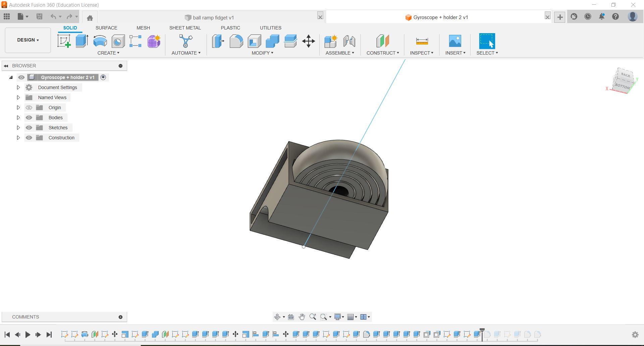Click the ViewCube BACK face
Image resolution: width=644 pixels, height=346 pixels.
click(x=626, y=75)
